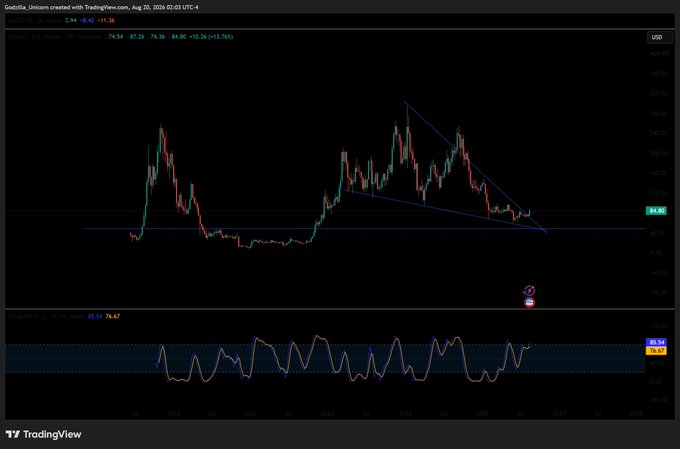This screenshot has height=449, width=680.
Task: Click the -11.36 MACD value
Action: coord(106,20)
